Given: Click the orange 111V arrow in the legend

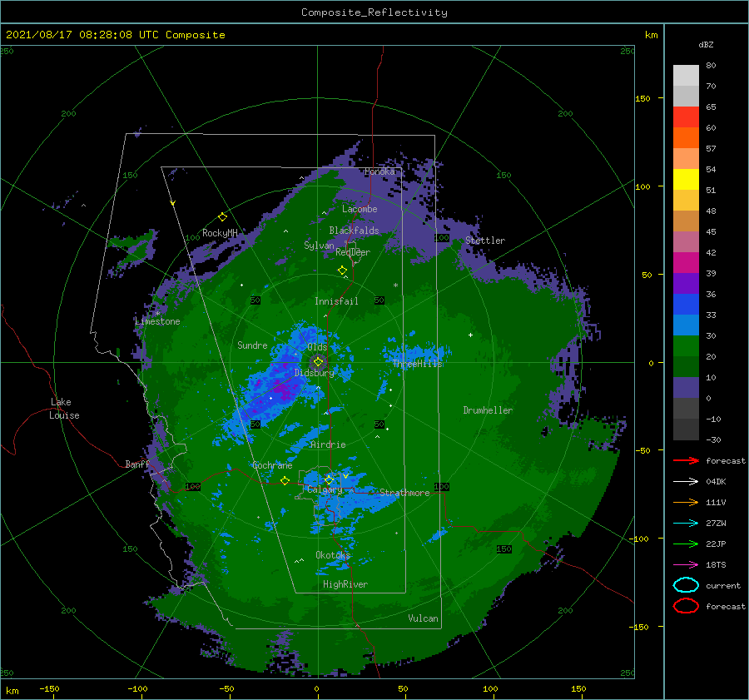Looking at the screenshot, I should coord(686,502).
